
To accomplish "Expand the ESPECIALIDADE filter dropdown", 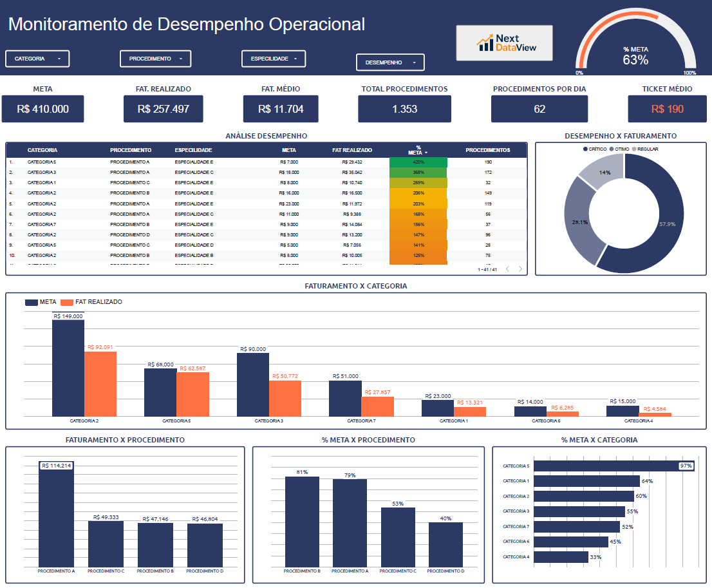I will point(274,59).
